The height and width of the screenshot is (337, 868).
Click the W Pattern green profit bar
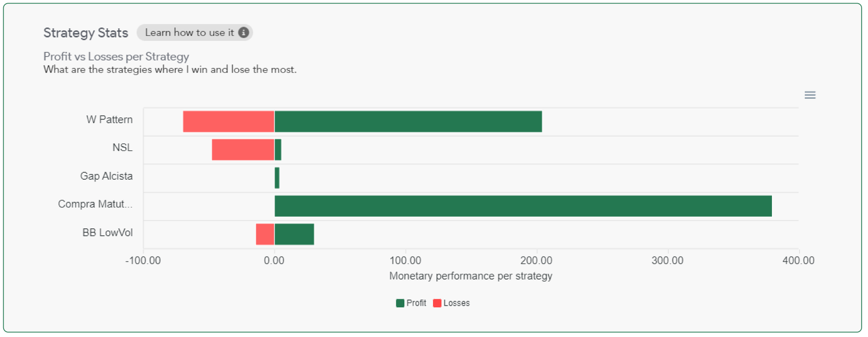point(408,122)
